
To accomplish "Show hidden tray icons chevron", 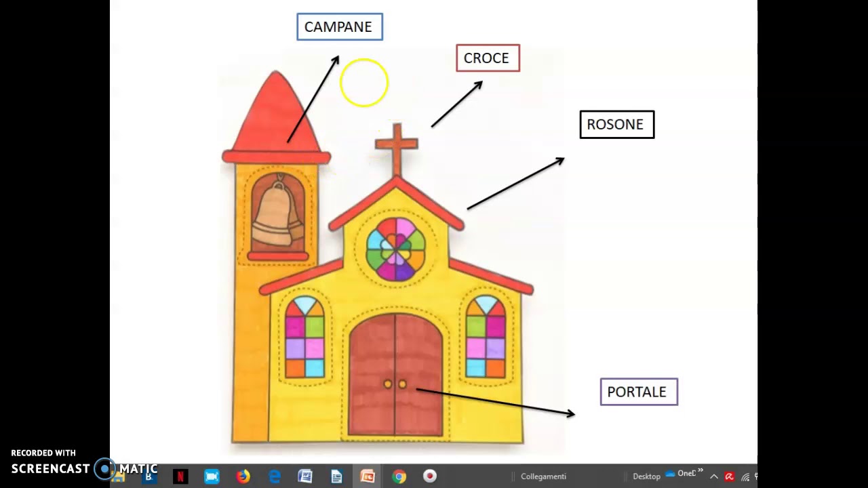I will click(x=714, y=476).
